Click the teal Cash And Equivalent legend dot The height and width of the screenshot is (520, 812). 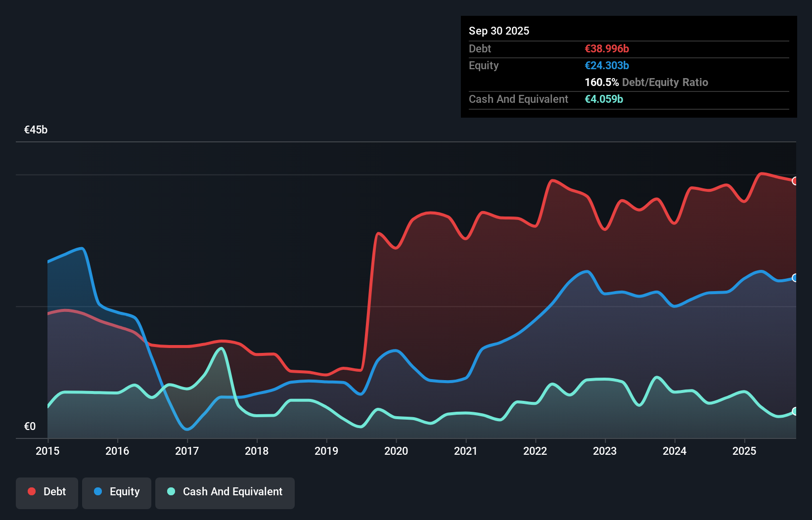[170, 491]
